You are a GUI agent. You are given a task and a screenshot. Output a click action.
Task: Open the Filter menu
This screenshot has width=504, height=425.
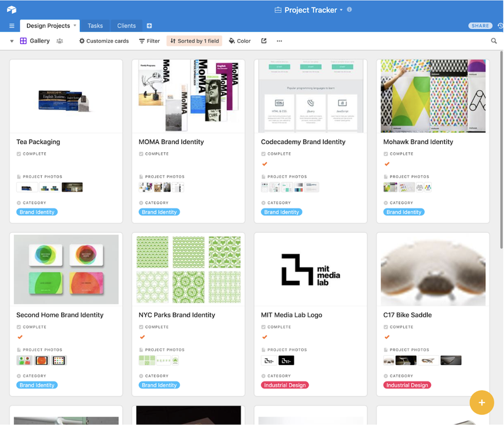coord(149,41)
